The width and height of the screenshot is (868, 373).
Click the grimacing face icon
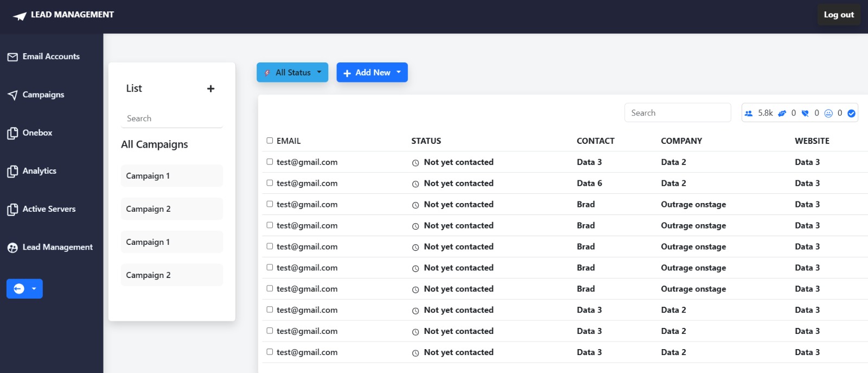(828, 113)
